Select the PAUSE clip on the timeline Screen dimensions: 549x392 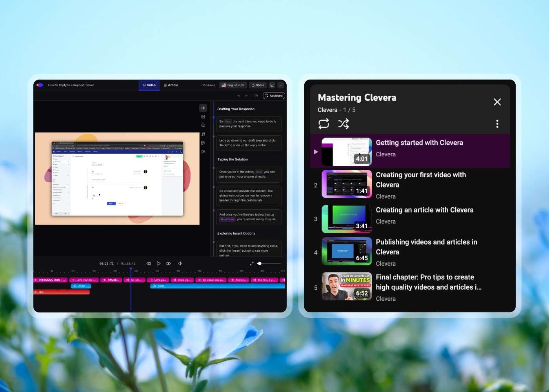coord(111,280)
